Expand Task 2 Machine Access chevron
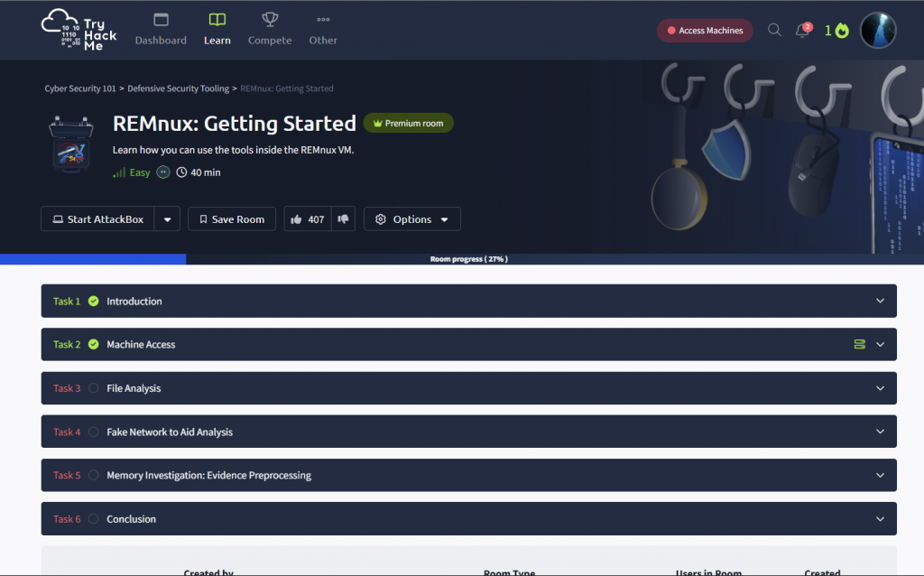924x576 pixels. (880, 344)
